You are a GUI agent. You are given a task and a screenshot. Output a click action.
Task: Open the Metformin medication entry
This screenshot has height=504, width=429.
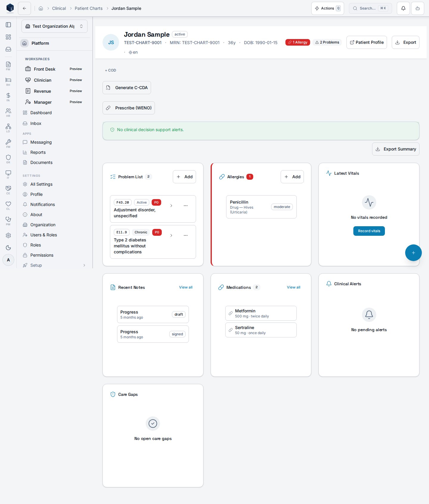[x=261, y=313]
